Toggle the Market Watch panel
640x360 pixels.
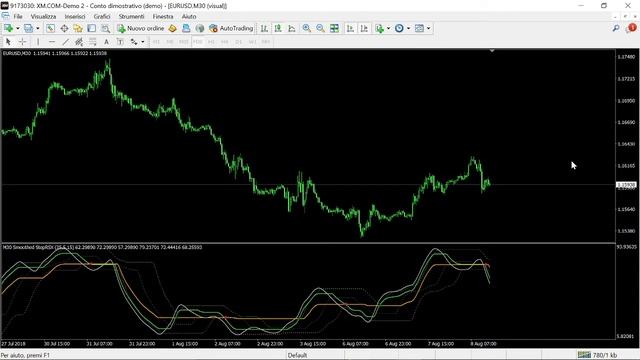[x=50, y=28]
